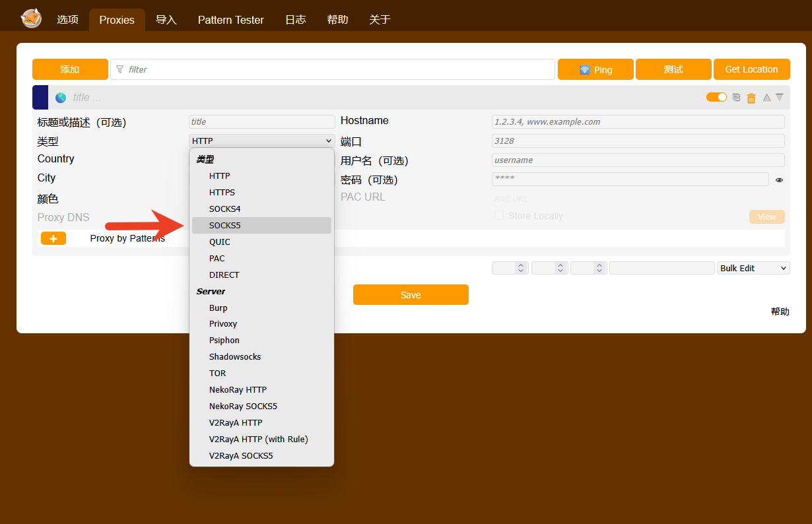Toggle the proxy enabled switch off
The width and height of the screenshot is (812, 524).
(716, 98)
